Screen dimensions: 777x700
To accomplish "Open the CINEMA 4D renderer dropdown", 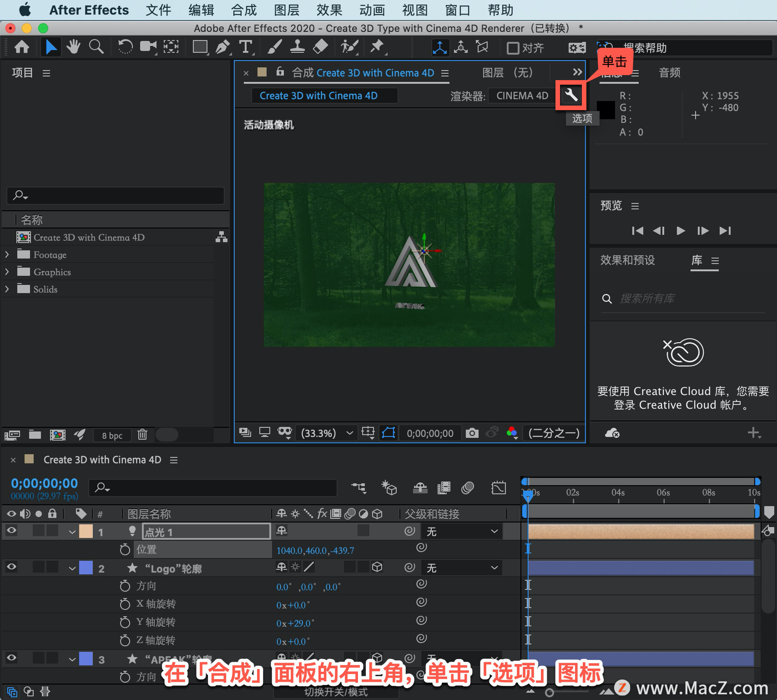I will [x=522, y=96].
